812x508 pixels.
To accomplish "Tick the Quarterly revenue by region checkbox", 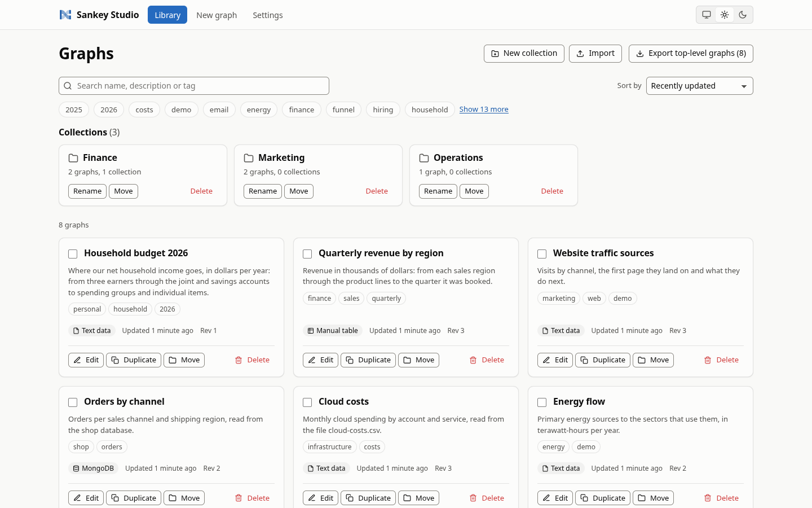I will tap(307, 254).
